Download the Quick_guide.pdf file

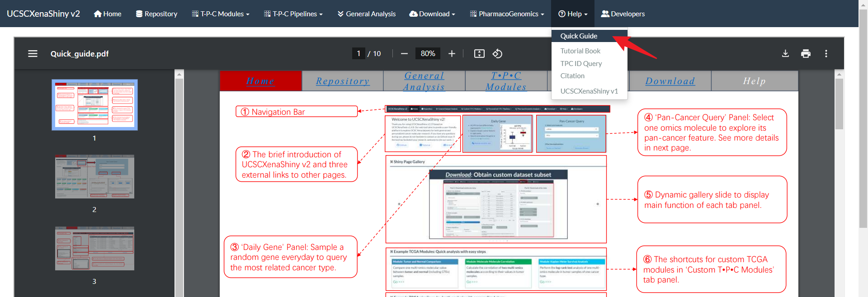coord(785,54)
